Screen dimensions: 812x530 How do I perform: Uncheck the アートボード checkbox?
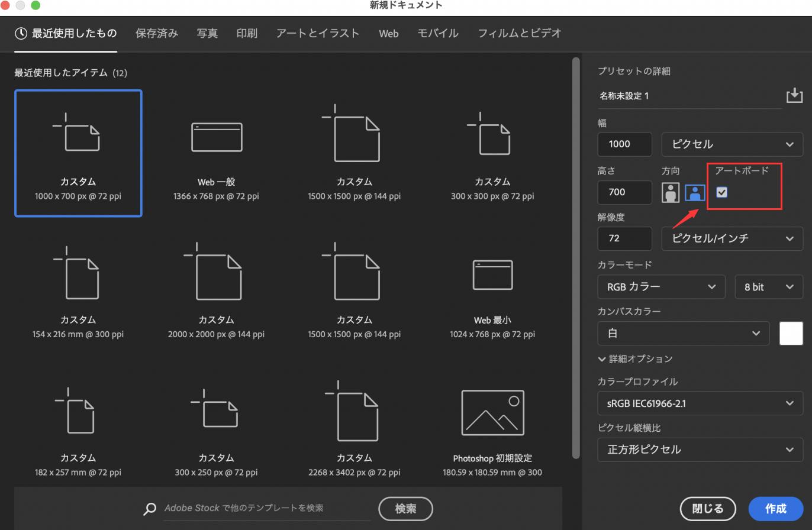pos(721,192)
